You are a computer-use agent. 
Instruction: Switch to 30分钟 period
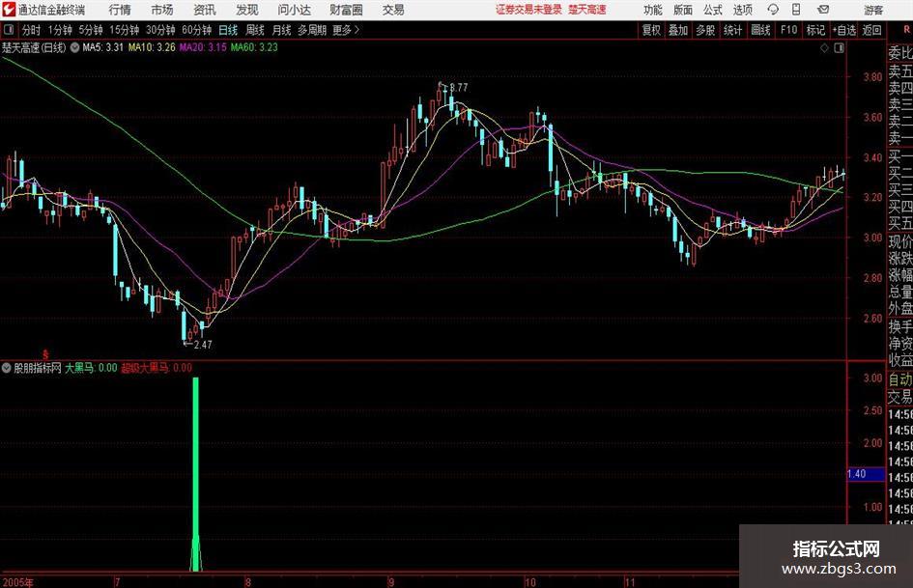pos(160,30)
